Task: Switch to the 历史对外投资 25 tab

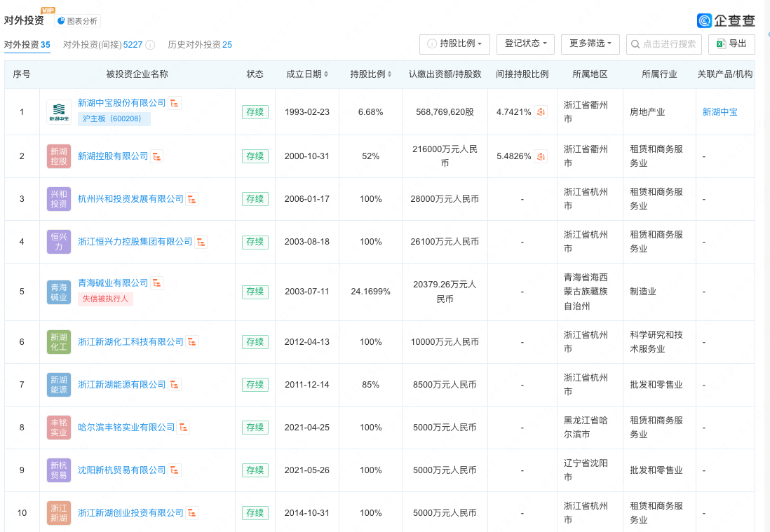Action: point(200,45)
